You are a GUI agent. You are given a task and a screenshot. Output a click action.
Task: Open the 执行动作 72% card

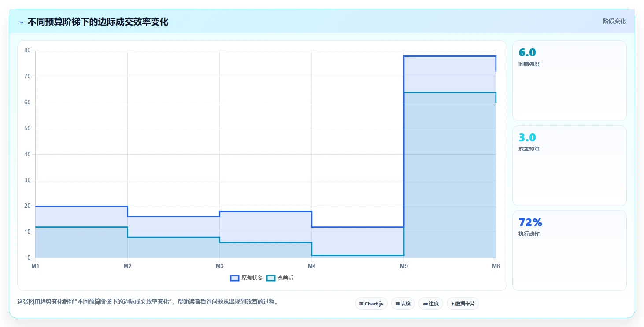[570, 250]
